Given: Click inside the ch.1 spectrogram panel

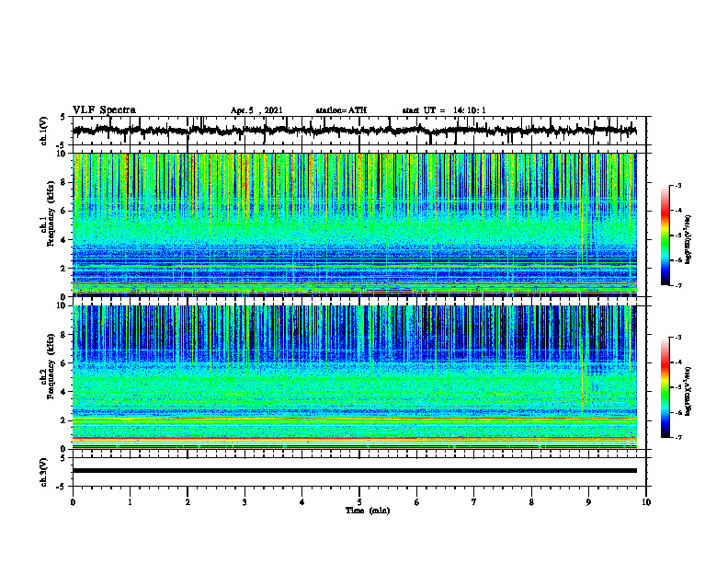Looking at the screenshot, I should pos(354,224).
